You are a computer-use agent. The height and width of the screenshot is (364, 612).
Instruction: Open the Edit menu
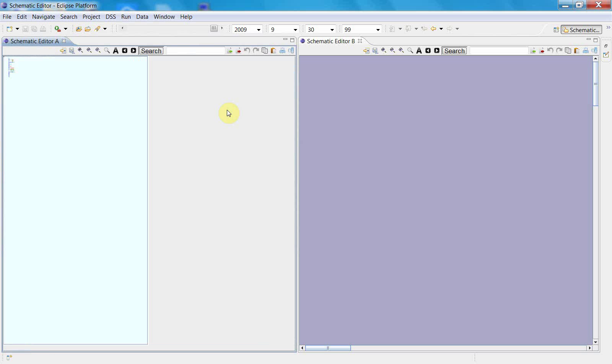(x=22, y=17)
